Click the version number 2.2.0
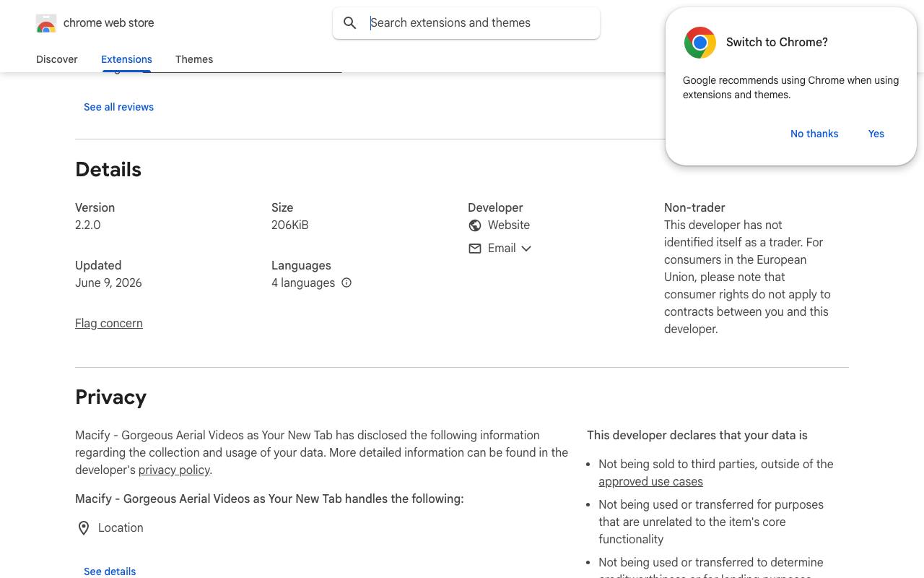The width and height of the screenshot is (924, 578). coord(88,225)
